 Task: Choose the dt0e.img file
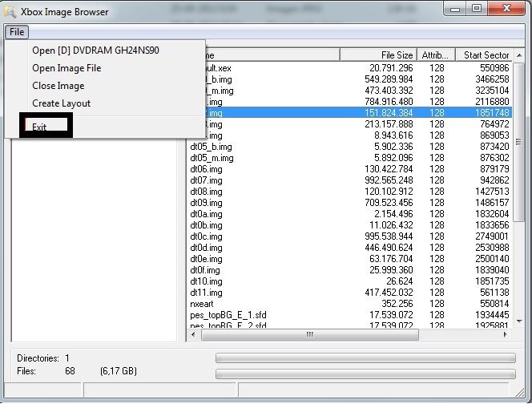tap(349, 259)
